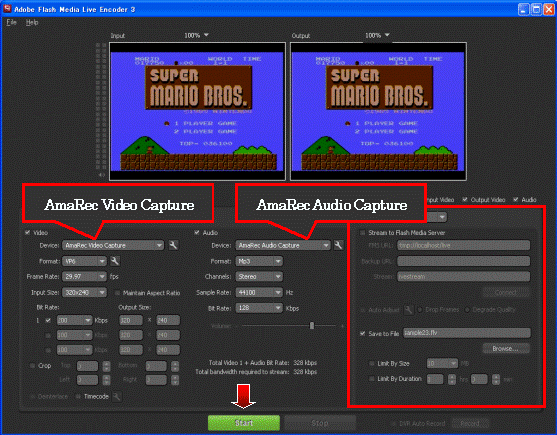Open video device settings wrench icon
This screenshot has width=557, height=435.
pyautogui.click(x=173, y=245)
